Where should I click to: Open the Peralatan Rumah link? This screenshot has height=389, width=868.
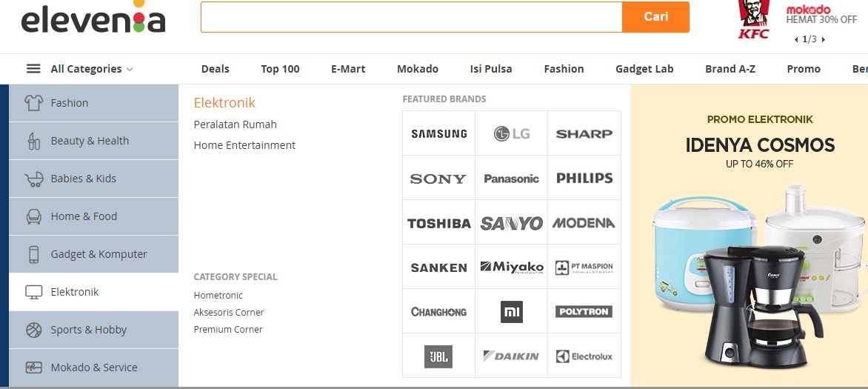[236, 124]
